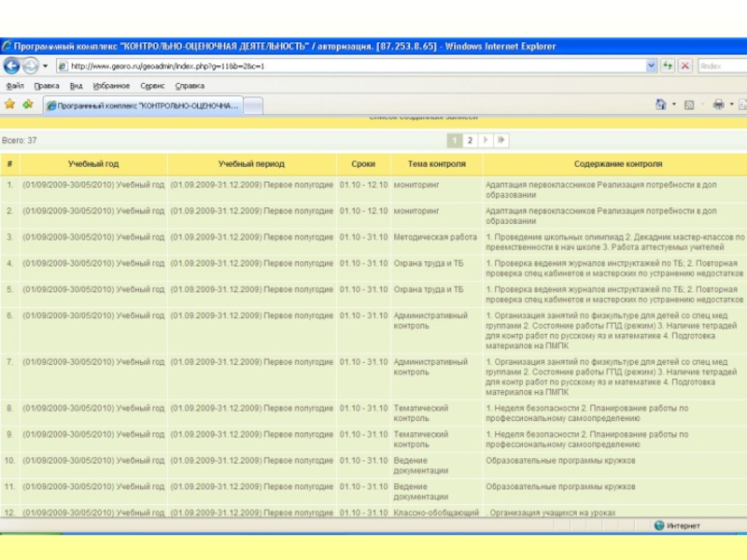This screenshot has width=747, height=560.
Task: Click the RSS feeds icon
Action: tap(689, 105)
